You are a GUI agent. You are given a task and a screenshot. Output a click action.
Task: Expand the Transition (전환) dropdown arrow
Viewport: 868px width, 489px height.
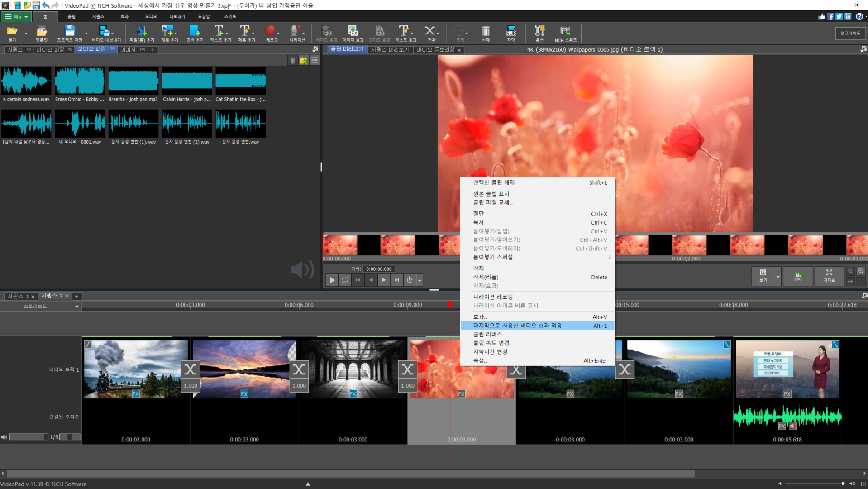[x=438, y=33]
